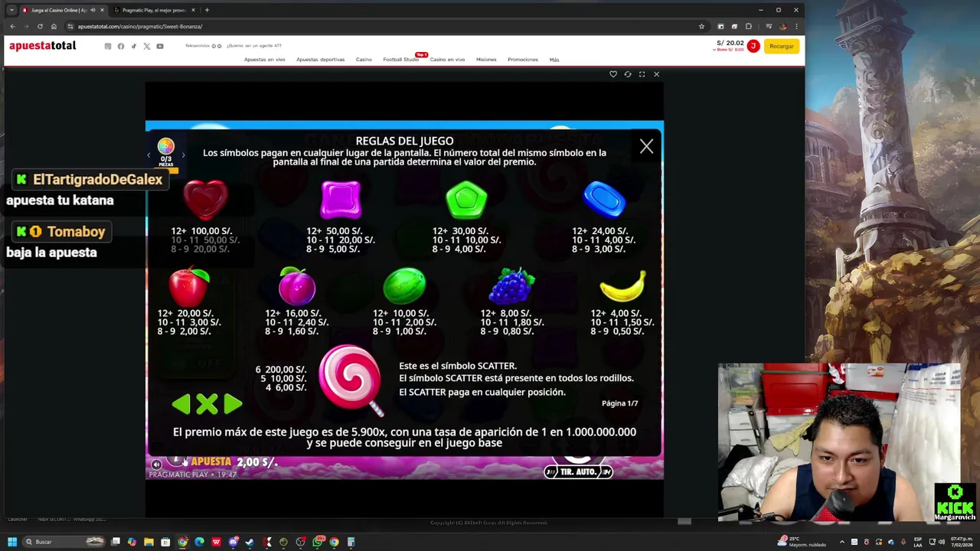Open a new browser tab

point(207,10)
